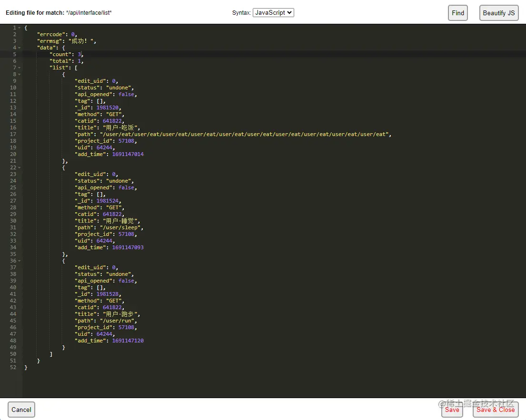Click the _id value 1981524
This screenshot has width=526, height=420.
click(x=108, y=201)
